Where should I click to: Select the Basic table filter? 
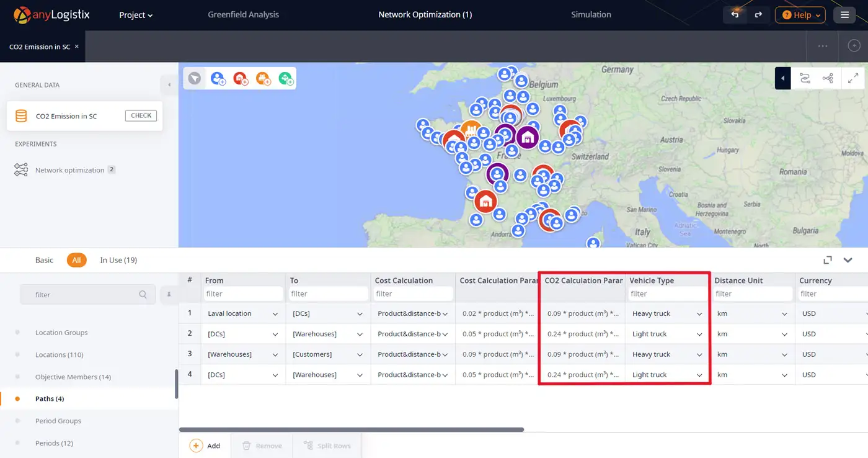tap(44, 260)
